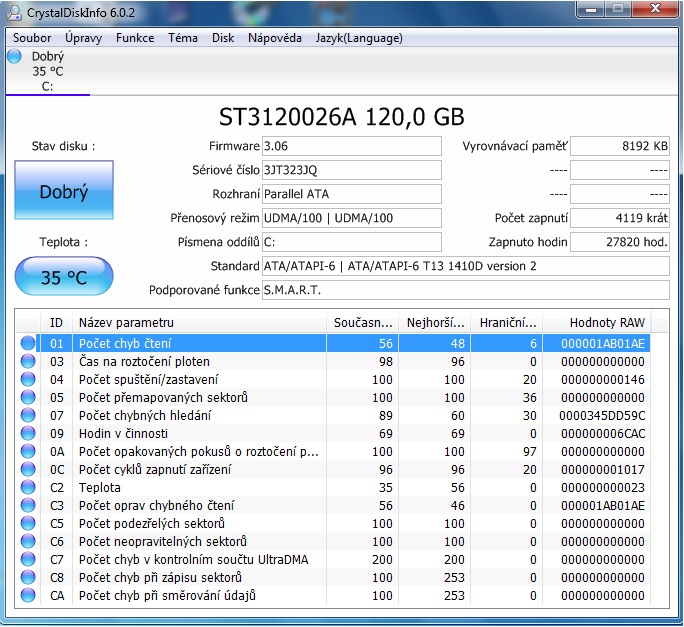Select Počet chybných hledání row text

[x=145, y=415]
